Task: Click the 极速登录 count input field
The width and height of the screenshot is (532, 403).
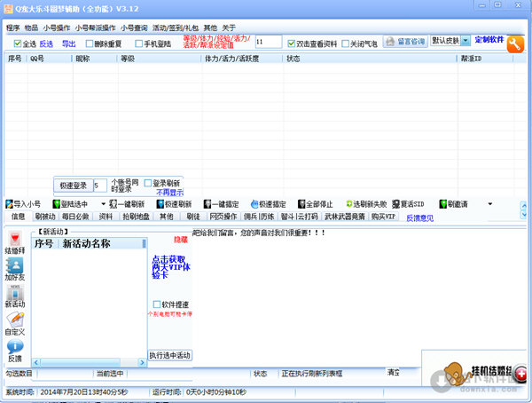Action: point(99,185)
